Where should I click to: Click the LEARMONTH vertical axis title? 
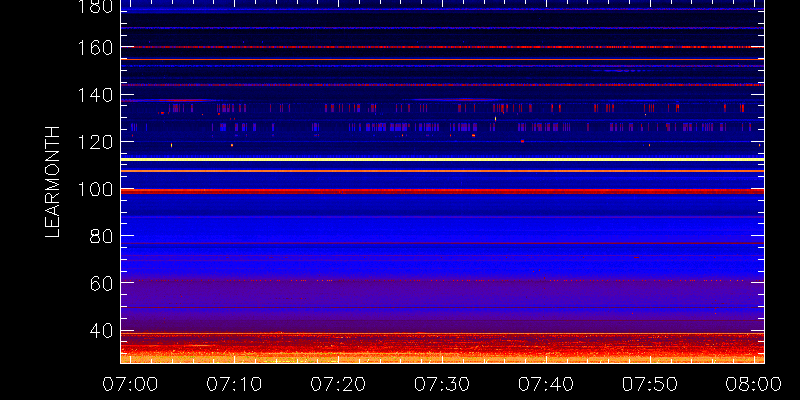pos(53,182)
